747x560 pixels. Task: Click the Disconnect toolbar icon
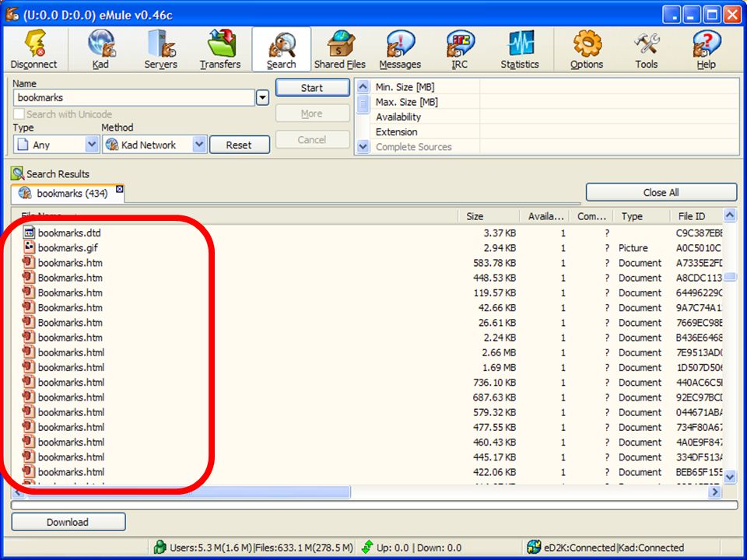point(33,50)
